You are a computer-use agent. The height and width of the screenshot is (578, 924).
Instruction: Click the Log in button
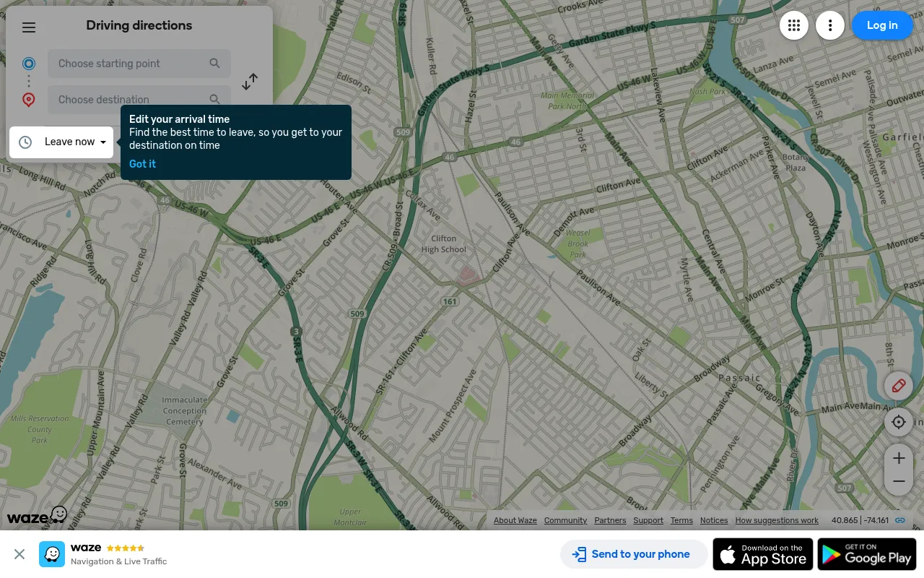[x=882, y=25]
